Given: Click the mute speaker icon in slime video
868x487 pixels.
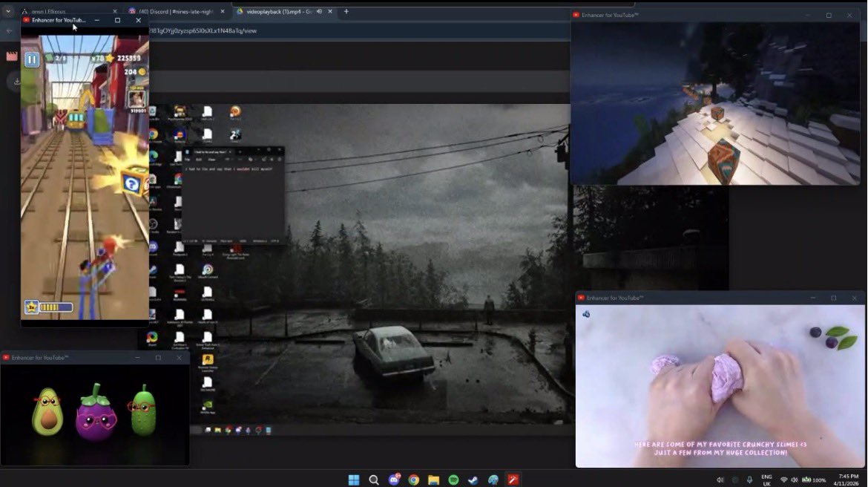Looking at the screenshot, I should pyautogui.click(x=586, y=314).
